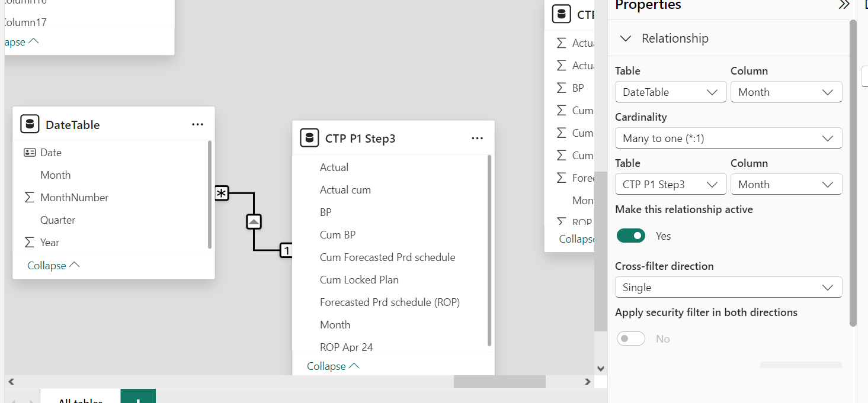Open the Cross-filter direction Single dropdown
Viewport: 868px width, 403px height.
(x=729, y=288)
